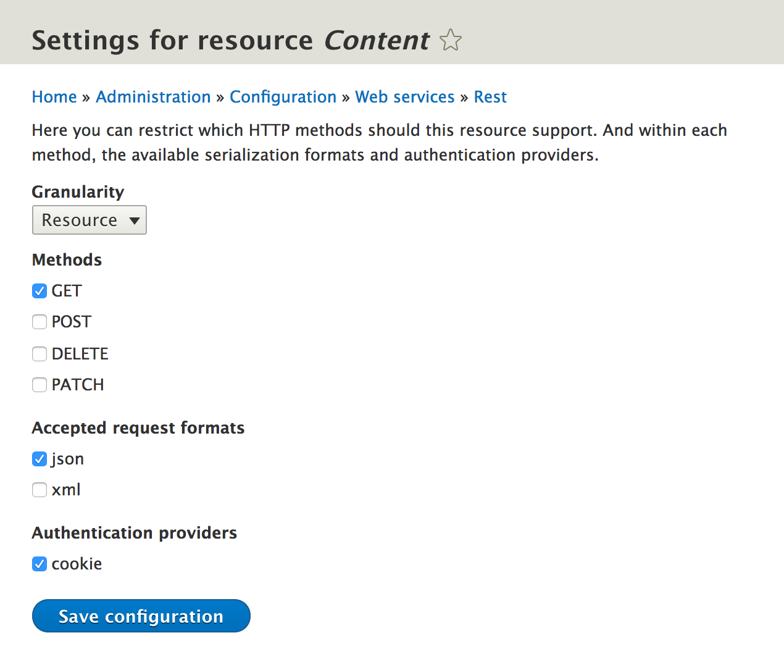Tick the PATCH method checkbox
Screen dimensions: 784x672
pyautogui.click(x=40, y=385)
